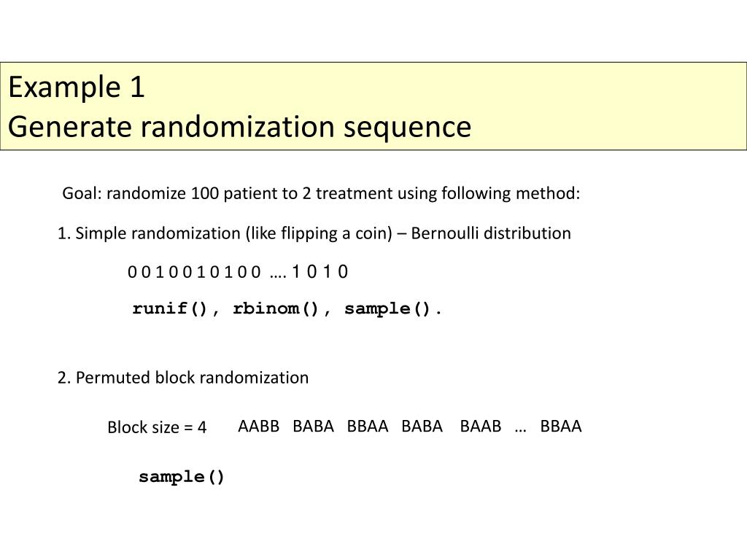
Task: Click the first 'BBAA' block after BABA
Action: [x=368, y=426]
